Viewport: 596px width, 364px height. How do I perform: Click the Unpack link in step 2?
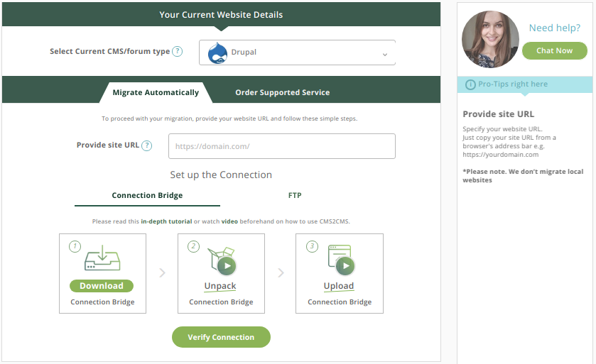pos(220,286)
